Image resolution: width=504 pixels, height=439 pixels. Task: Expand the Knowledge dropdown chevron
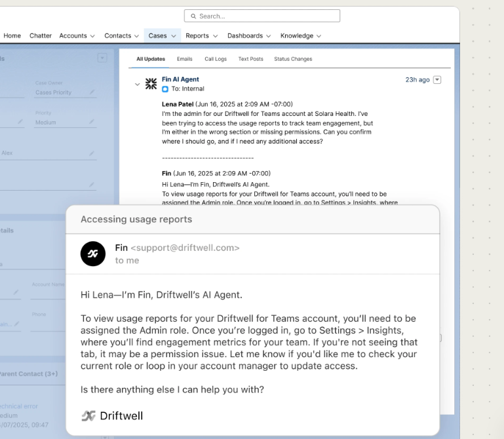click(x=319, y=36)
